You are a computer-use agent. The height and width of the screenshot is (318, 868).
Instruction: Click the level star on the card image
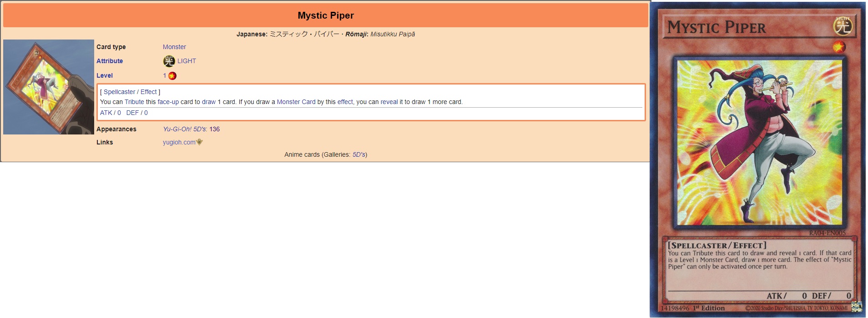tap(839, 46)
